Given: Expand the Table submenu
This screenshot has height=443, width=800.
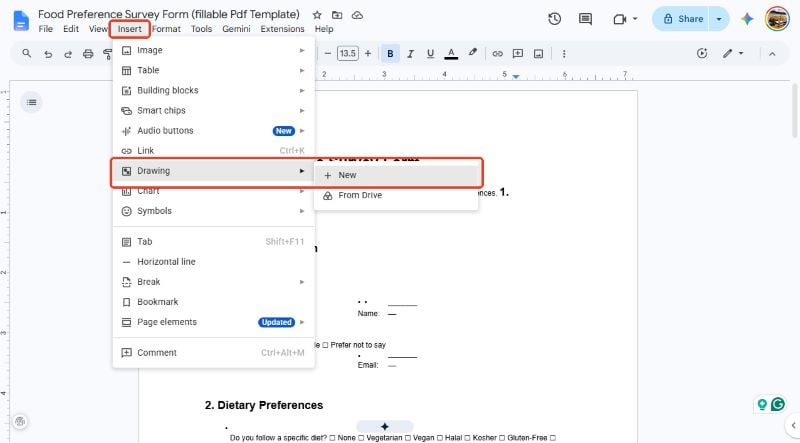Looking at the screenshot, I should click(x=213, y=70).
